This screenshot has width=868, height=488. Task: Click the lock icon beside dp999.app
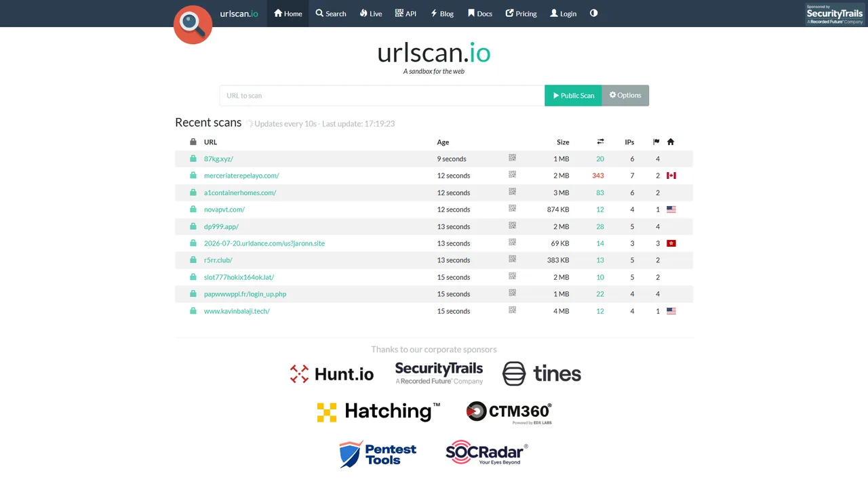click(193, 226)
